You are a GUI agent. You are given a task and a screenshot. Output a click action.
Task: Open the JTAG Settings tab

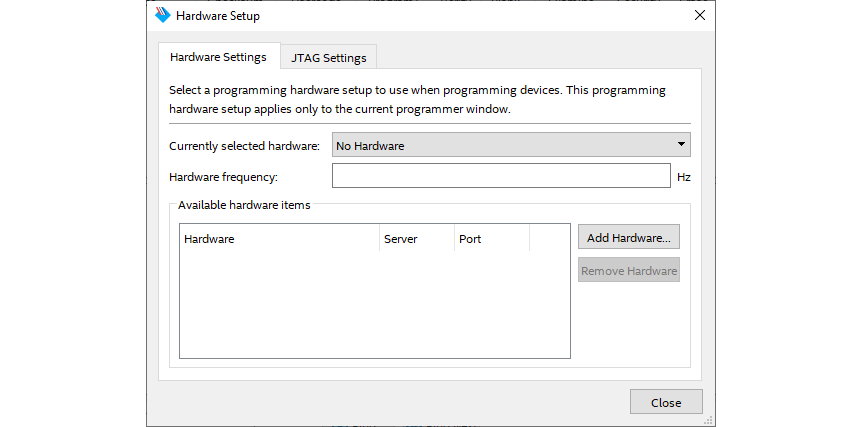tap(328, 57)
